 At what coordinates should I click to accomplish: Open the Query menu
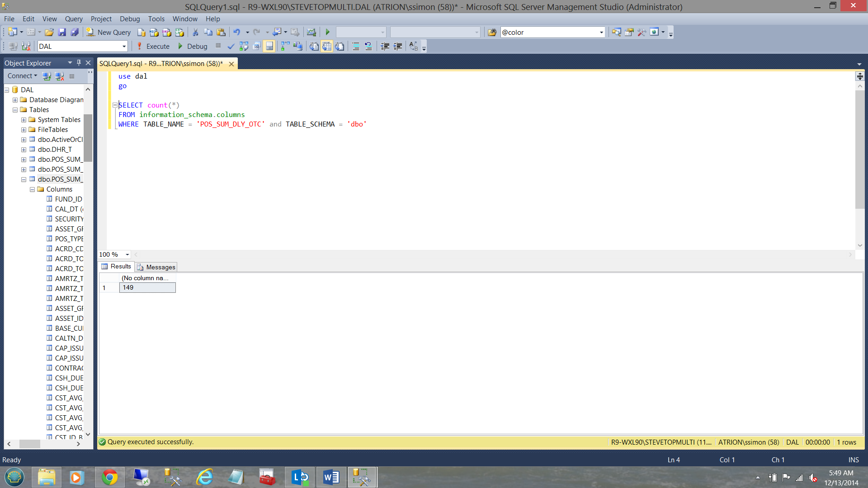coord(73,19)
